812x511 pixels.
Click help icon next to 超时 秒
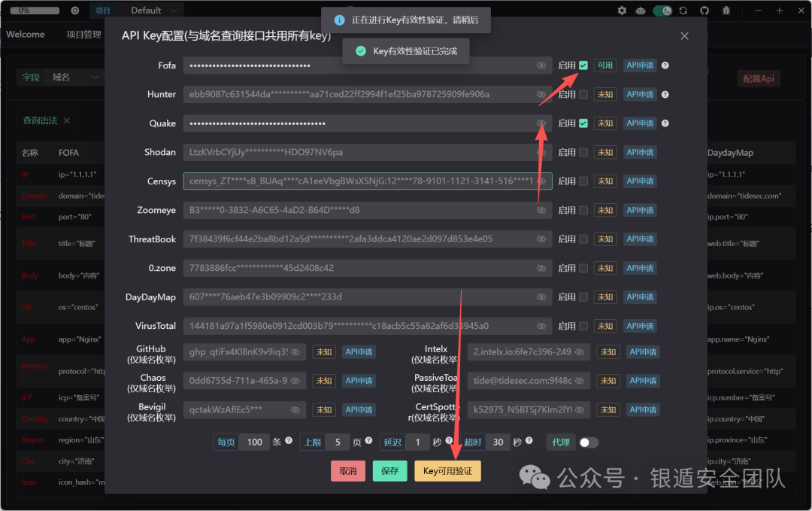tap(529, 440)
